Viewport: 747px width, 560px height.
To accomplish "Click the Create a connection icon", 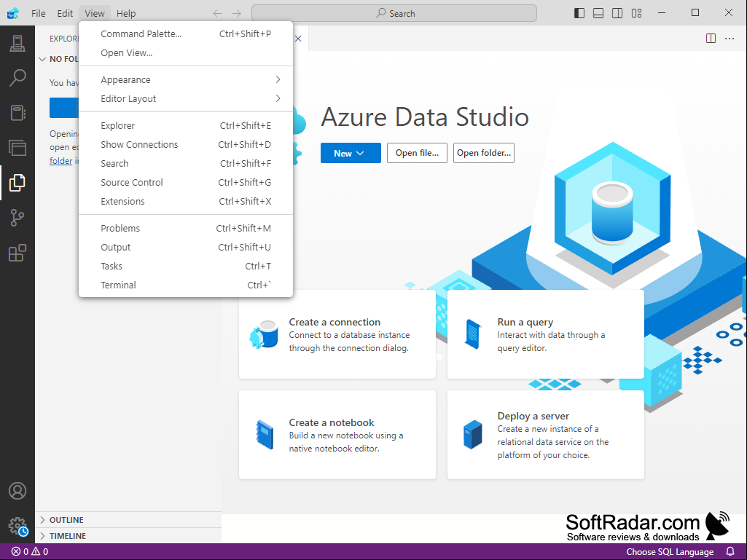I will 264,334.
